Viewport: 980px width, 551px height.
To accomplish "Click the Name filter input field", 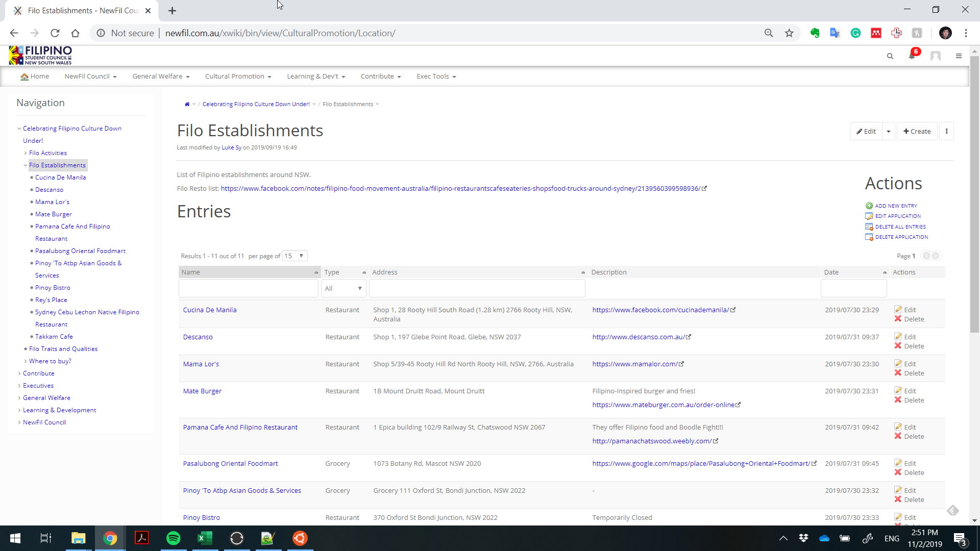I will point(249,288).
